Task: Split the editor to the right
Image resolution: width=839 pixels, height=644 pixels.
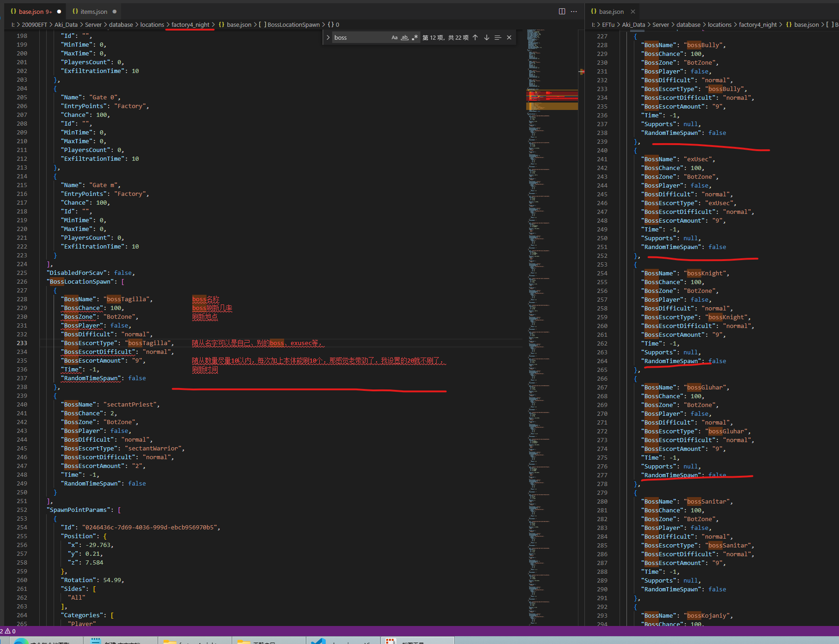Action: [x=562, y=12]
